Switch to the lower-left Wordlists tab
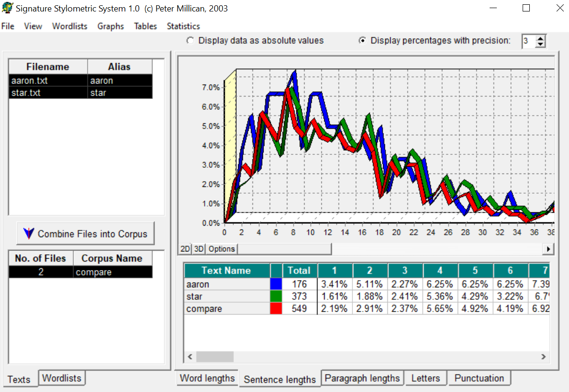Image resolution: width=569 pixels, height=392 pixels. (62, 378)
